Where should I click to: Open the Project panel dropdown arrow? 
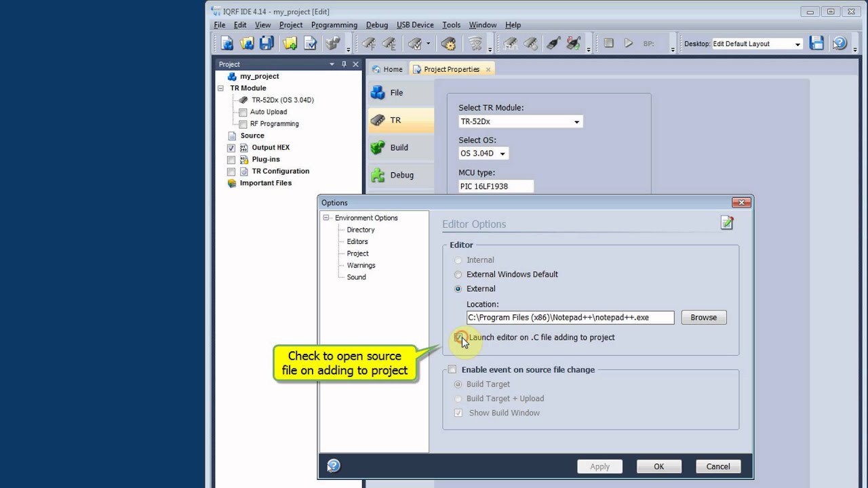coord(332,64)
